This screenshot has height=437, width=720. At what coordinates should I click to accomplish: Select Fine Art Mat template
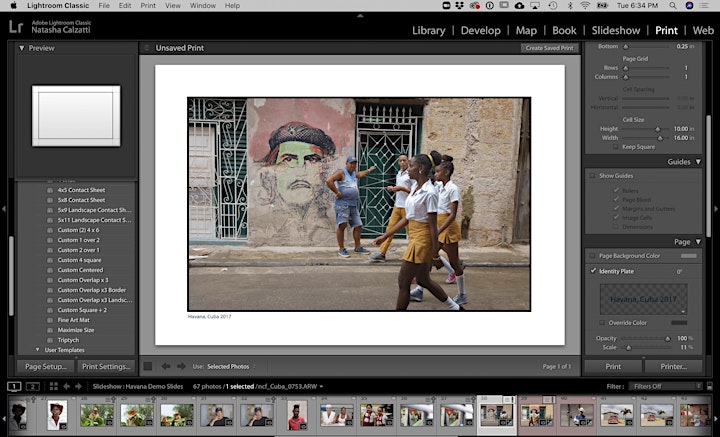coord(73,320)
